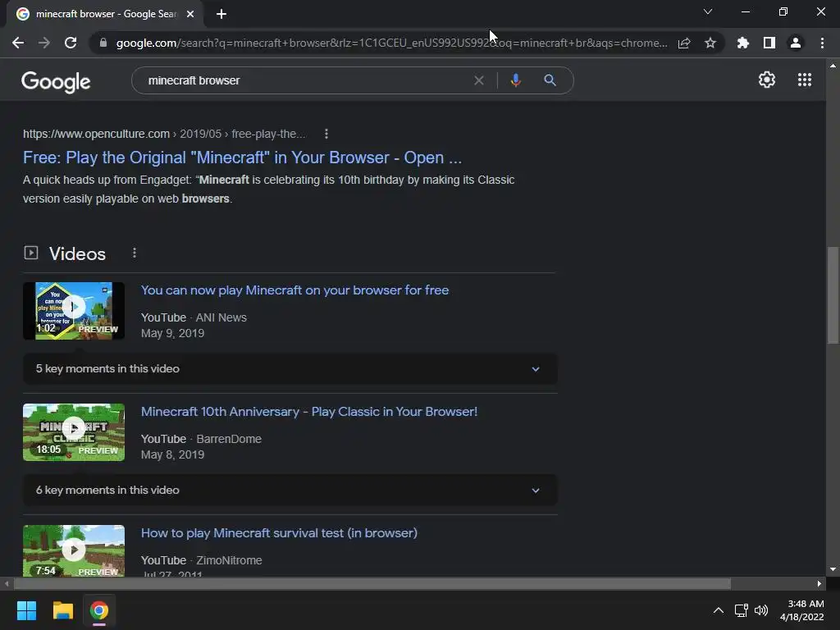Click the browser forward arrow
The image size is (840, 630).
(x=44, y=43)
